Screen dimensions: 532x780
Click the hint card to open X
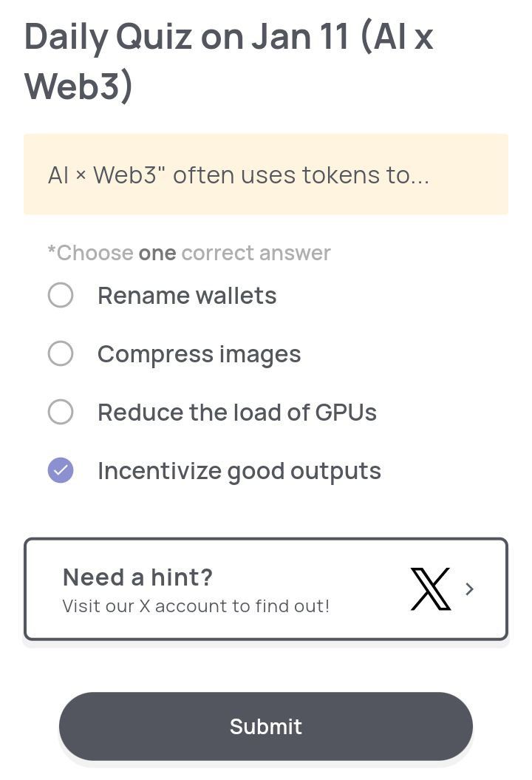266,589
